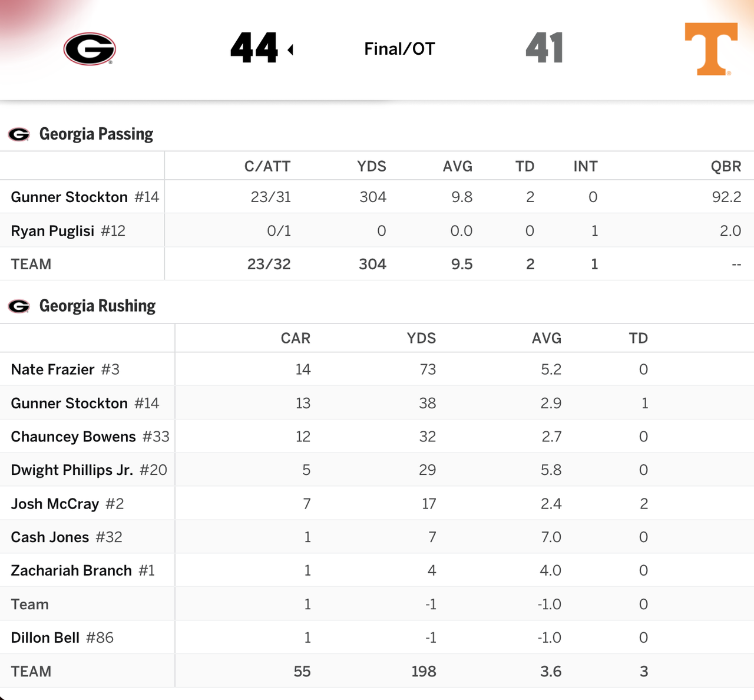
Task: Click the Tennessee Volunteers logo in the score header
Action: pos(711,49)
